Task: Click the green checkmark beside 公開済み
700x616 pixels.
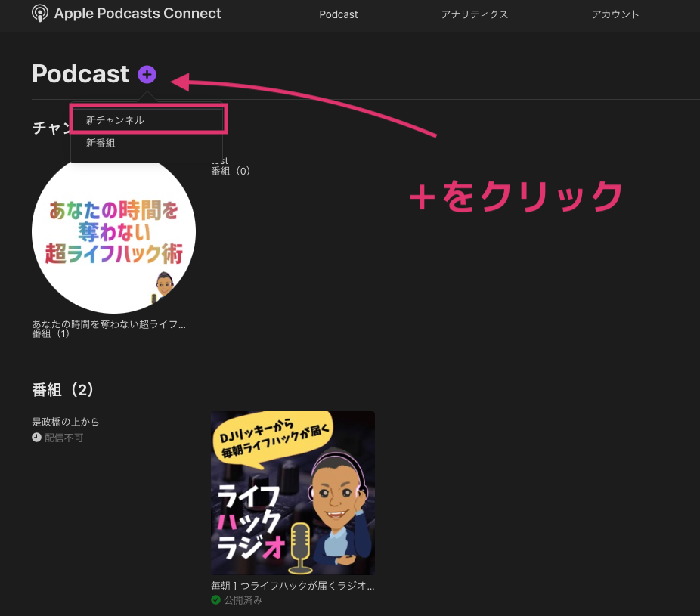Action: click(215, 600)
